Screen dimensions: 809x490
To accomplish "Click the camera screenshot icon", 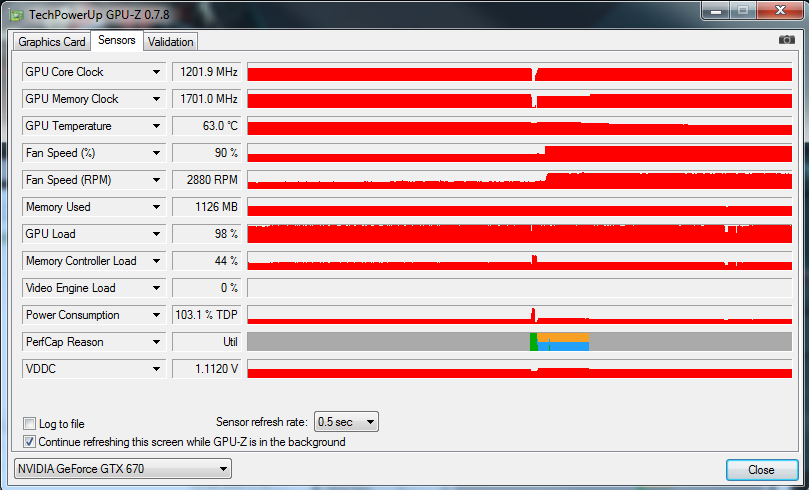I will point(786,40).
